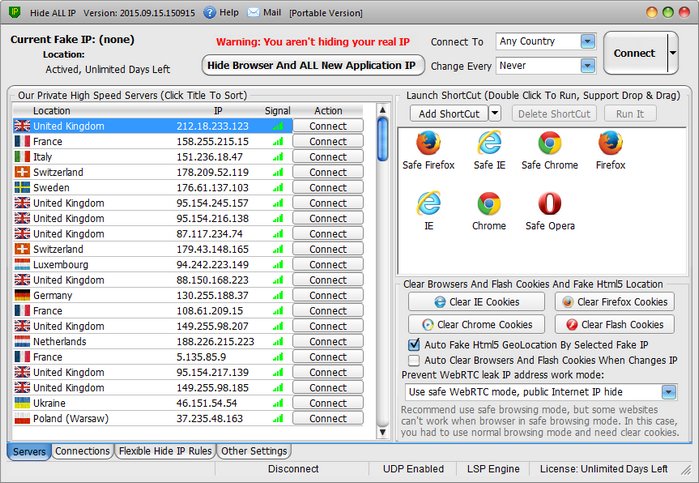Screen dimensions: 699x483
Task: Click the Germany flag icon
Action: click(22, 295)
